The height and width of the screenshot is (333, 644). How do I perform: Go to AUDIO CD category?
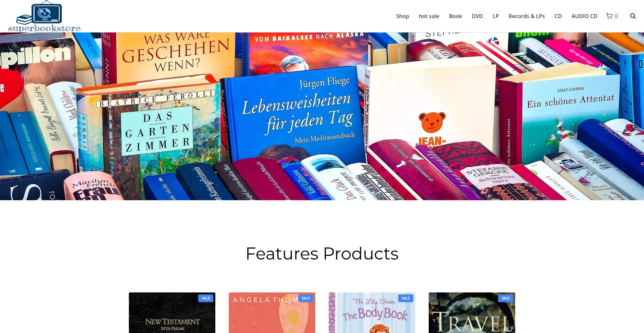(x=584, y=16)
